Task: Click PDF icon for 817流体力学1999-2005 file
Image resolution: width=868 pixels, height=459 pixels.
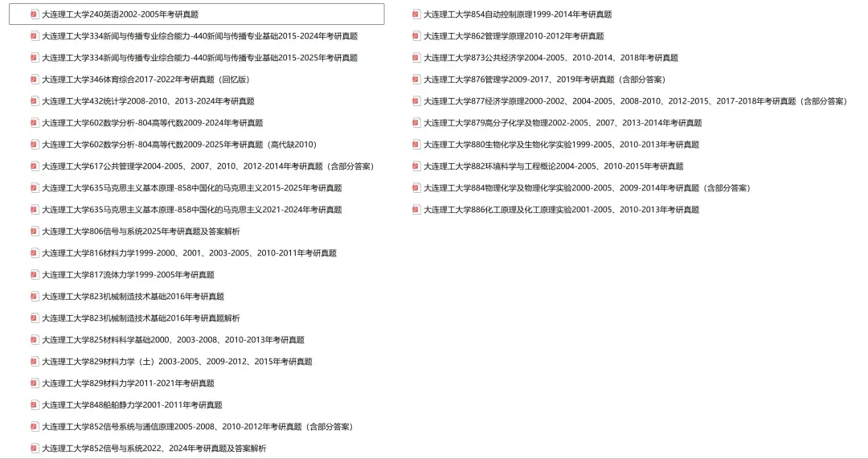Action: pyautogui.click(x=35, y=275)
